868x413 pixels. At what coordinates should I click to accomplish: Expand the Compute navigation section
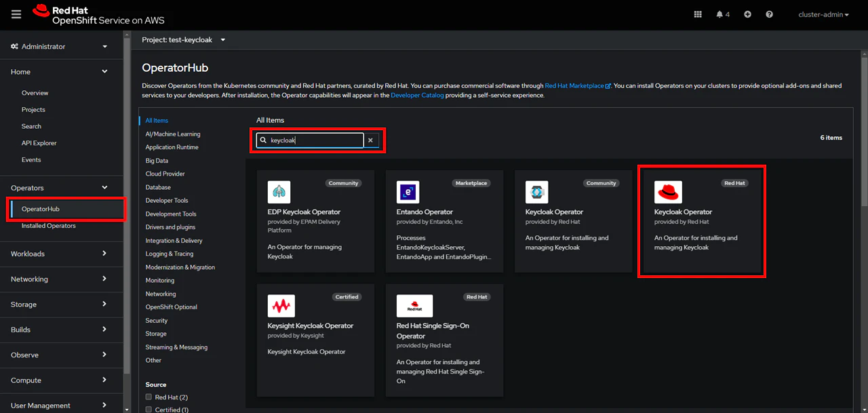tap(61, 380)
